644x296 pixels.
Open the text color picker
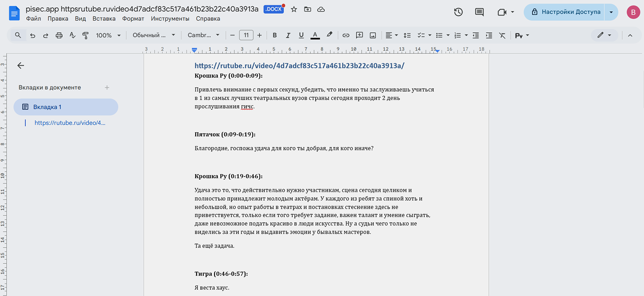tap(315, 35)
